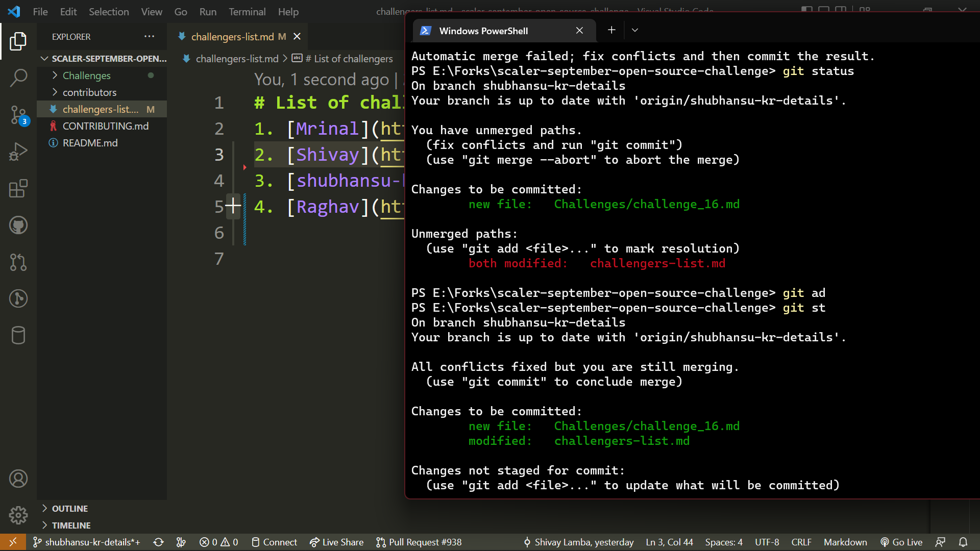
Task: Toggle the errors and warnings indicator
Action: [218, 542]
